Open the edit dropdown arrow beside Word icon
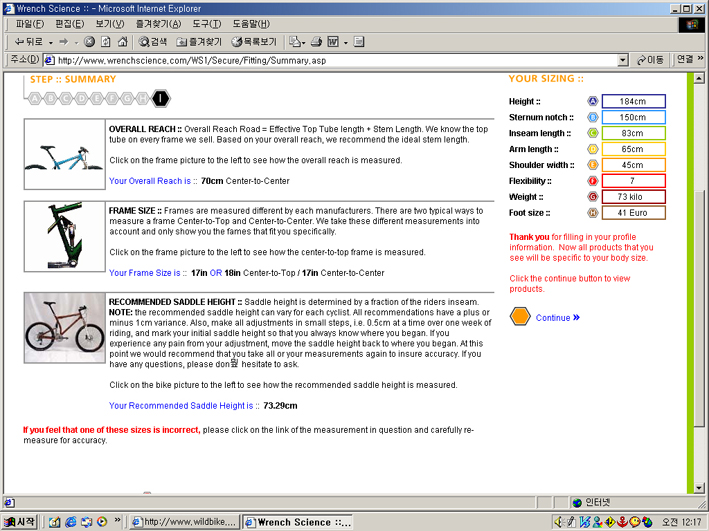The width and height of the screenshot is (709, 531). pos(345,43)
